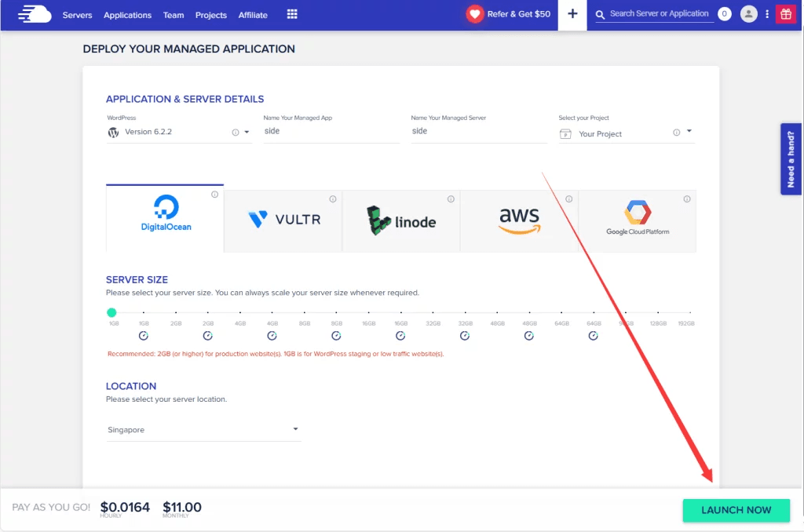804x532 pixels.
Task: Click Google Cloud Platform info icon
Action: (x=686, y=199)
